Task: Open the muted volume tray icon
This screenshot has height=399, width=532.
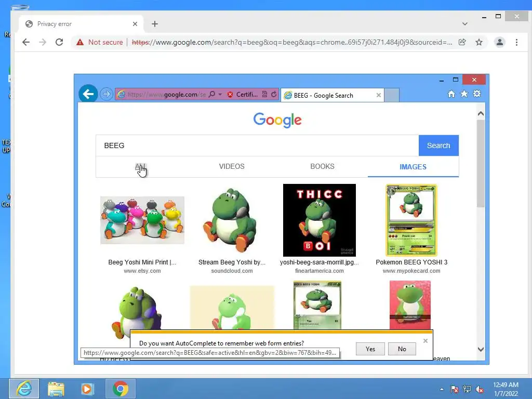Action: (x=480, y=389)
